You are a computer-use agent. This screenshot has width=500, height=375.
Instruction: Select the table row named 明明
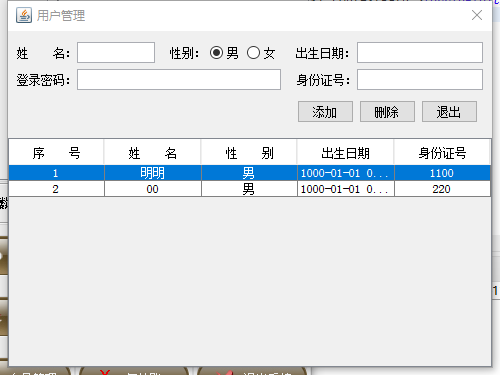tap(250, 173)
